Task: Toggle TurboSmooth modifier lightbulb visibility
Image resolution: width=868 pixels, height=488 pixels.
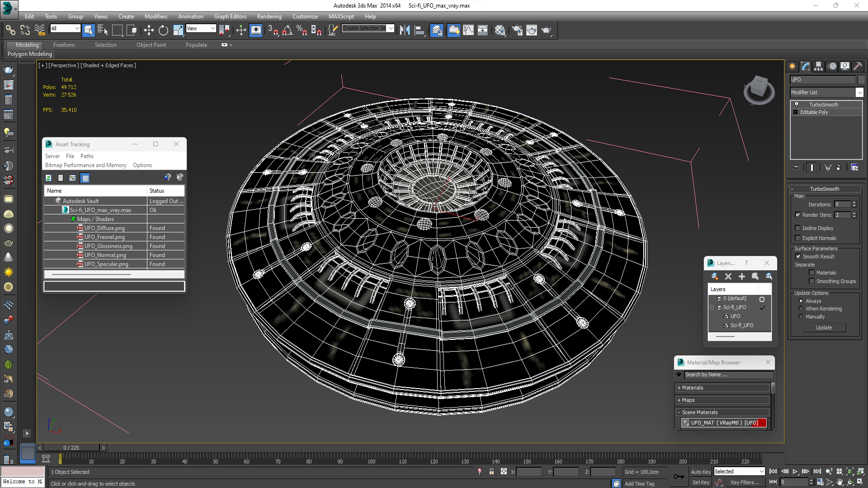Action: pos(797,104)
